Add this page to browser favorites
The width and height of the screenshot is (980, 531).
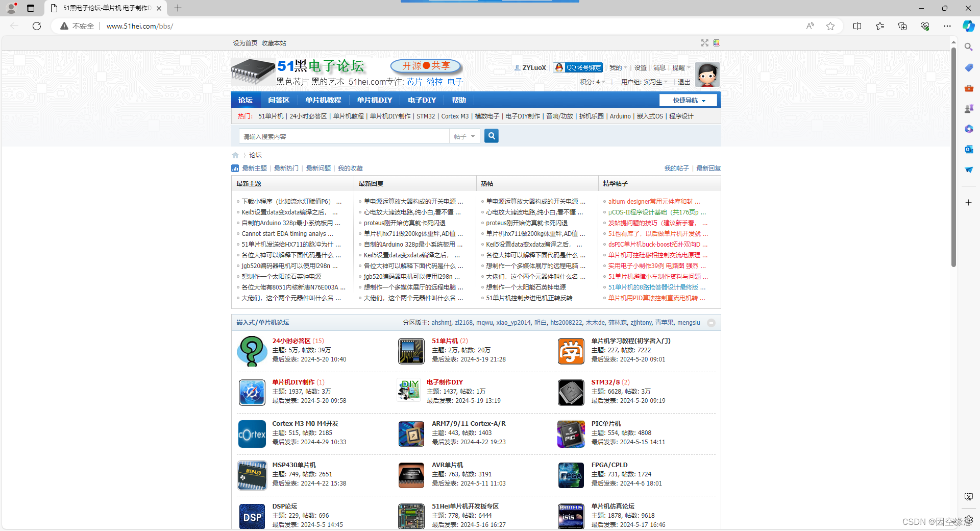(830, 26)
